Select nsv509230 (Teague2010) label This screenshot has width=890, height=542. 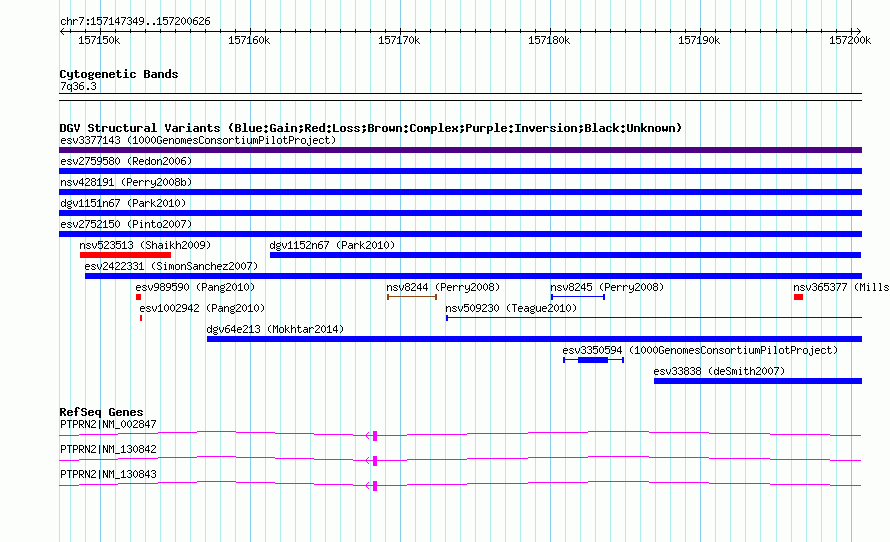(511, 308)
